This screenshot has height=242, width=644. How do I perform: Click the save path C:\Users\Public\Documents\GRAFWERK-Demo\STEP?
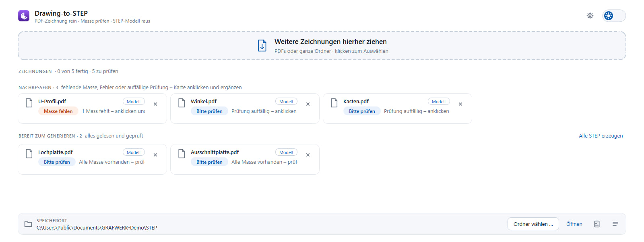pos(97,228)
